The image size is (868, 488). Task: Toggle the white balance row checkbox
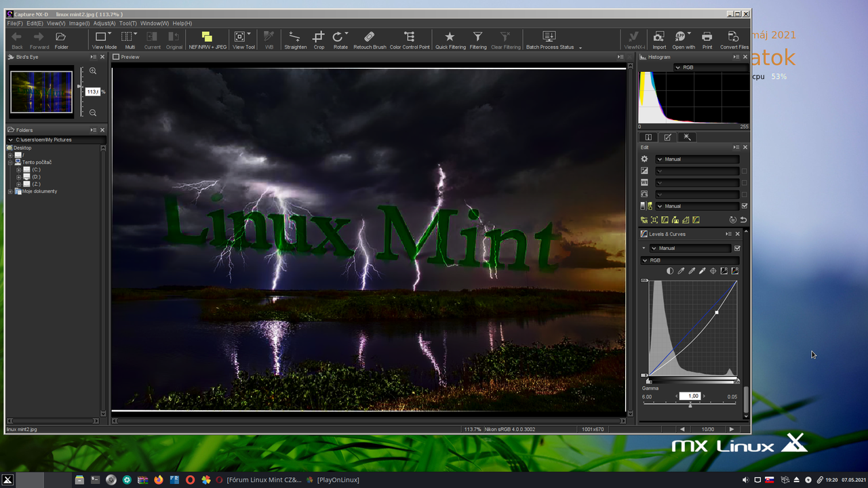[x=745, y=183]
